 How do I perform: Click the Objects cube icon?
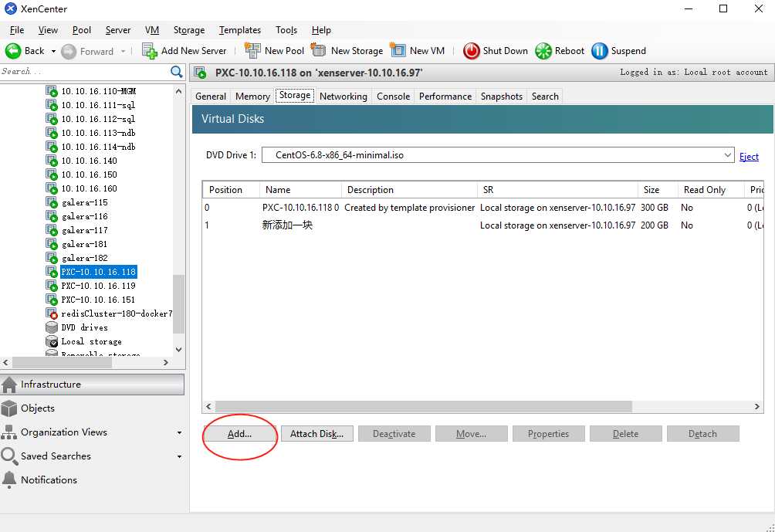click(9, 408)
